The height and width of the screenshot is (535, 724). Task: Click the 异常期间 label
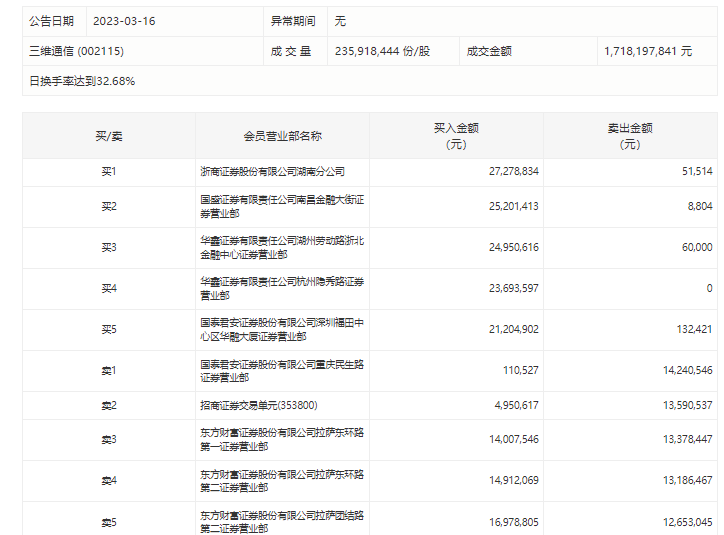(293, 21)
